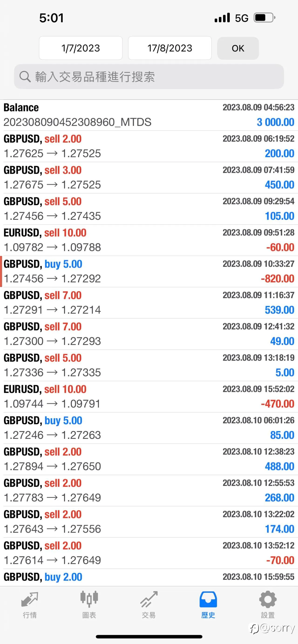Open the Quotes tab arrows icon
The height and width of the screenshot is (644, 298).
coord(30,599)
